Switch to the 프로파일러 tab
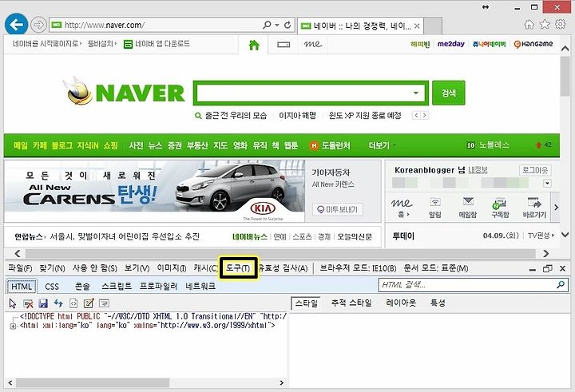This screenshot has height=392, width=575. tap(158, 287)
